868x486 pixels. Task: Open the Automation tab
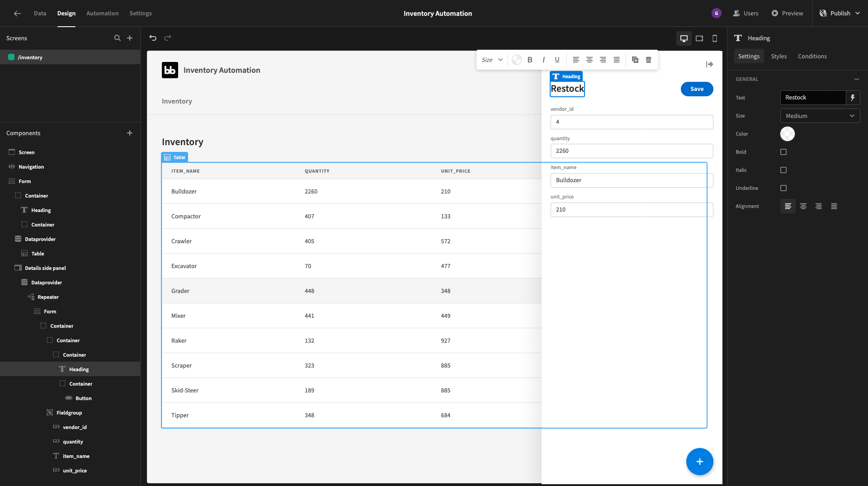(x=102, y=14)
